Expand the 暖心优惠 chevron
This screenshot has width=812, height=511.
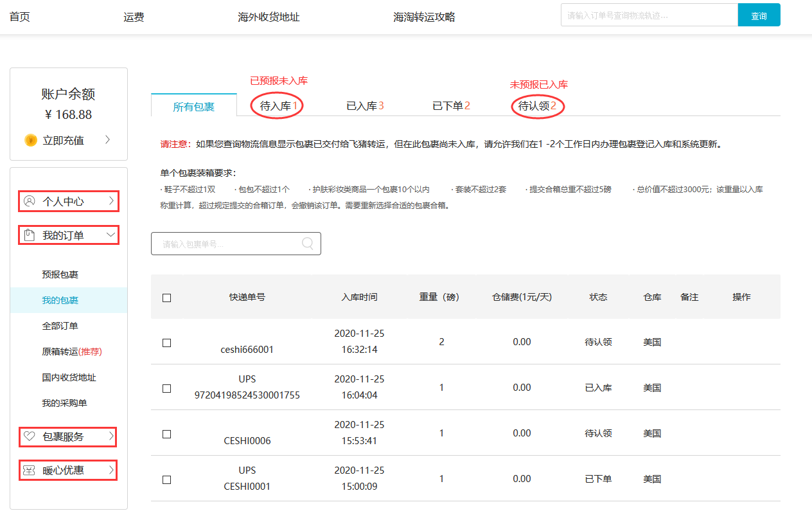click(111, 470)
